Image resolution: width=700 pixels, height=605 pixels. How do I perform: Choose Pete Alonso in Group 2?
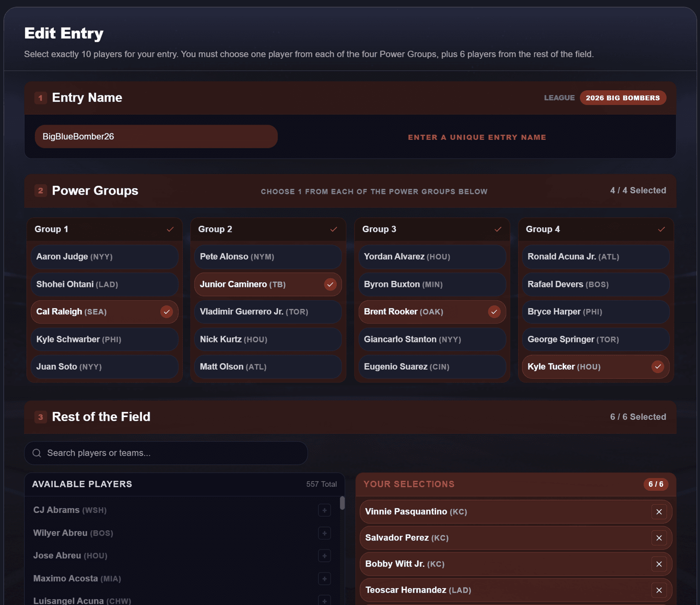268,257
